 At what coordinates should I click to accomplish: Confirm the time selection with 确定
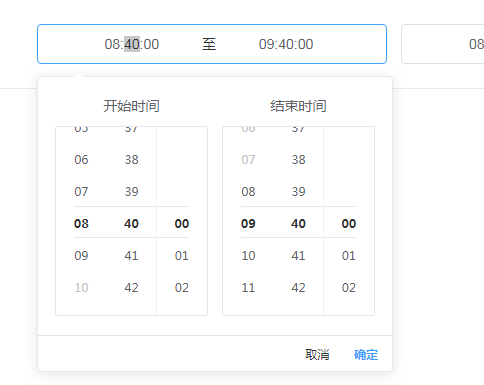coord(366,355)
